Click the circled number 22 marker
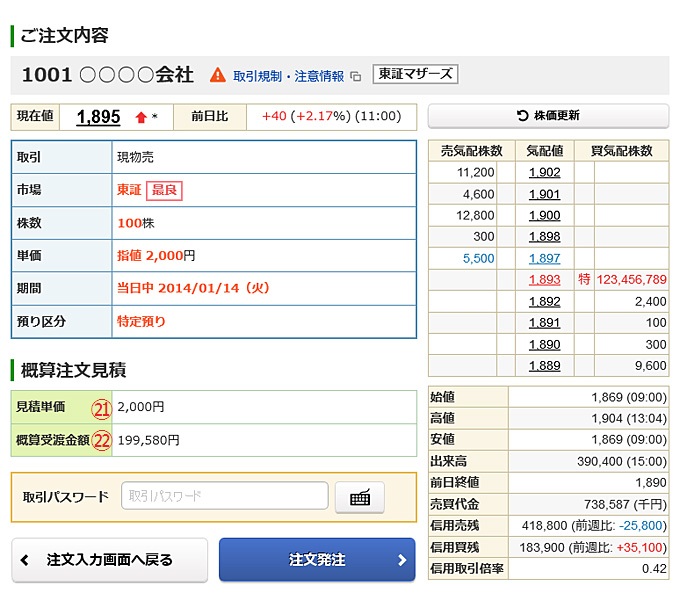Screen dimensions: 680x607 [x=101, y=440]
